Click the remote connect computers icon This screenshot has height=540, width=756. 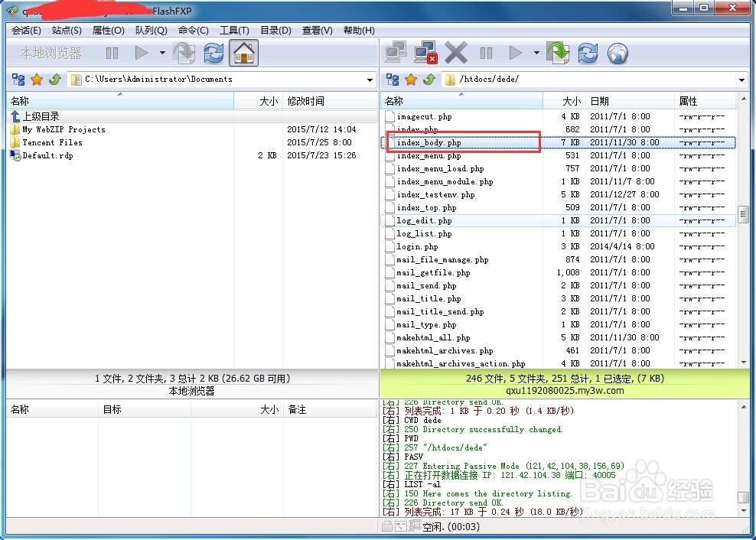click(396, 53)
